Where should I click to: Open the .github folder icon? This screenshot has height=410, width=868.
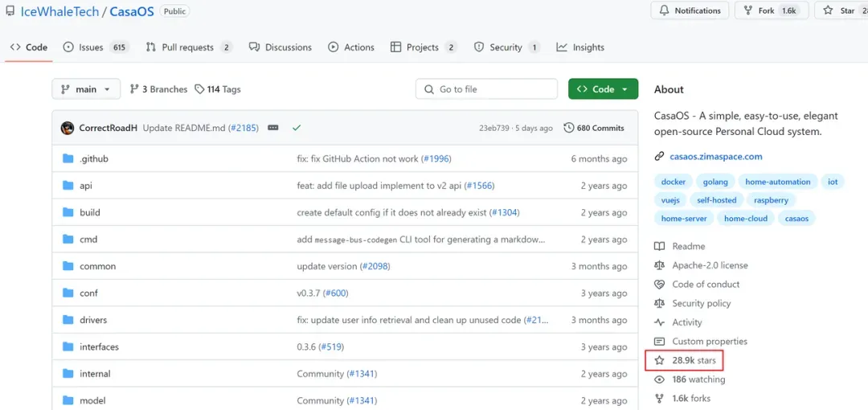tap(68, 159)
